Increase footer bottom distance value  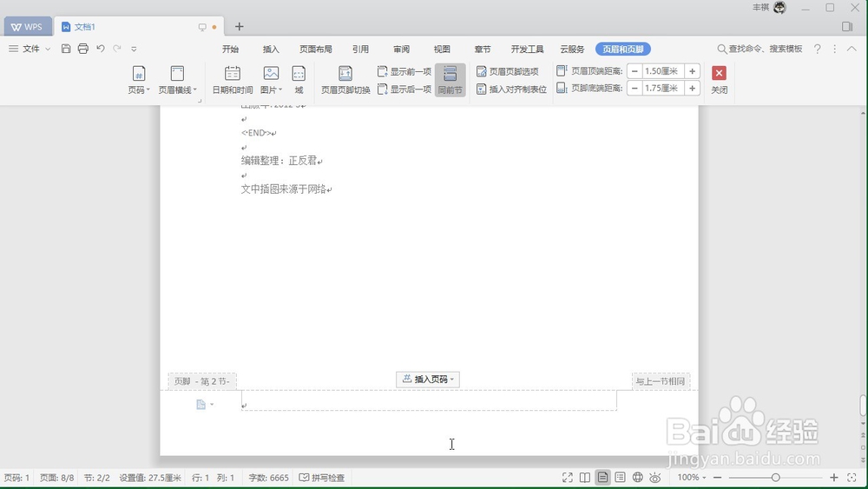[x=692, y=88]
